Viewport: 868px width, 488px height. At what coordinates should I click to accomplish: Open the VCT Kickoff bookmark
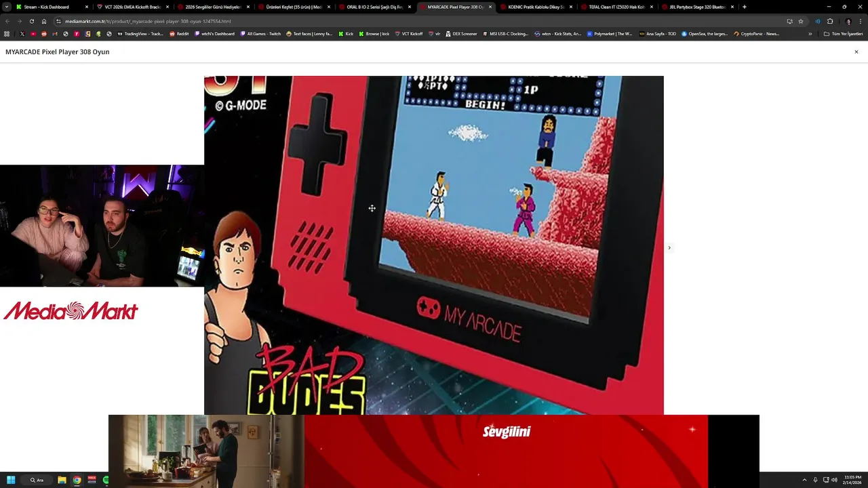409,33
